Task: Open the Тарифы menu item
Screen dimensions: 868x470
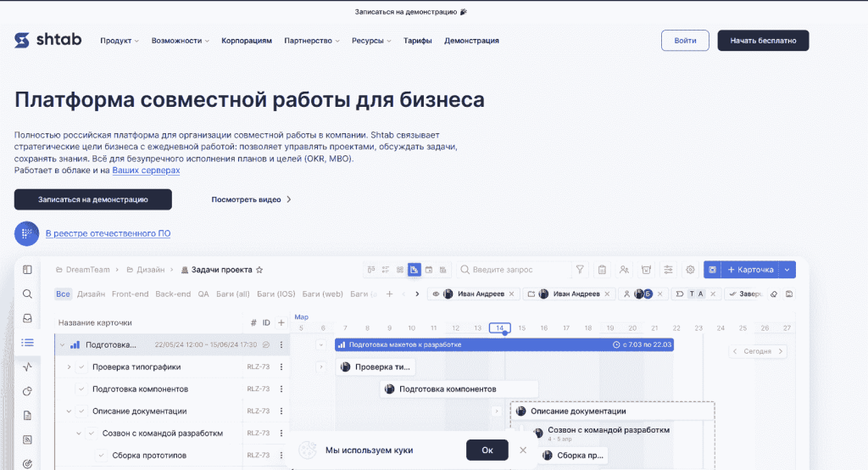Action: (x=417, y=41)
